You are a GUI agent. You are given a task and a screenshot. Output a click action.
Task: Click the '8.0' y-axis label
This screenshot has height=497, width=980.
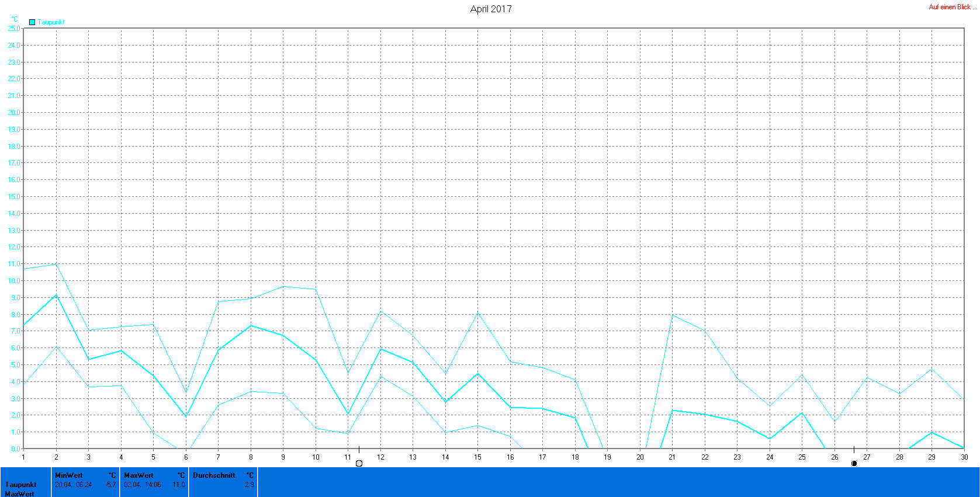15,315
